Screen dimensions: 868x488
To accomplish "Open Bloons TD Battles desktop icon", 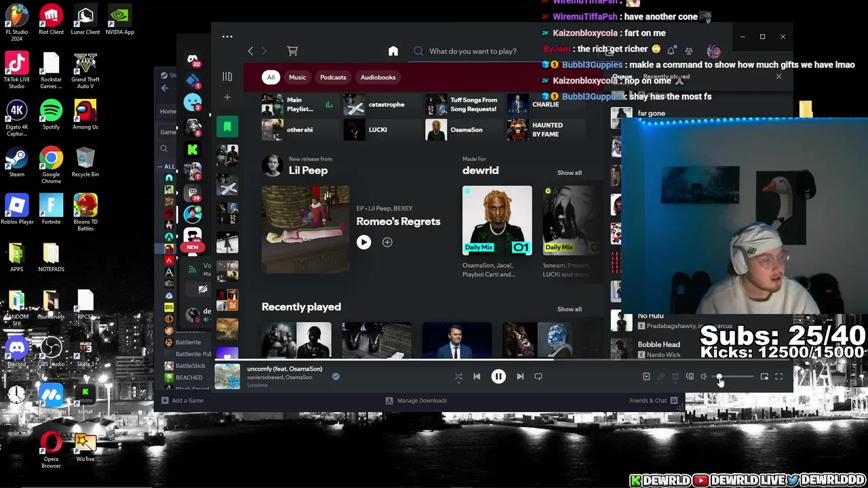I will click(85, 213).
